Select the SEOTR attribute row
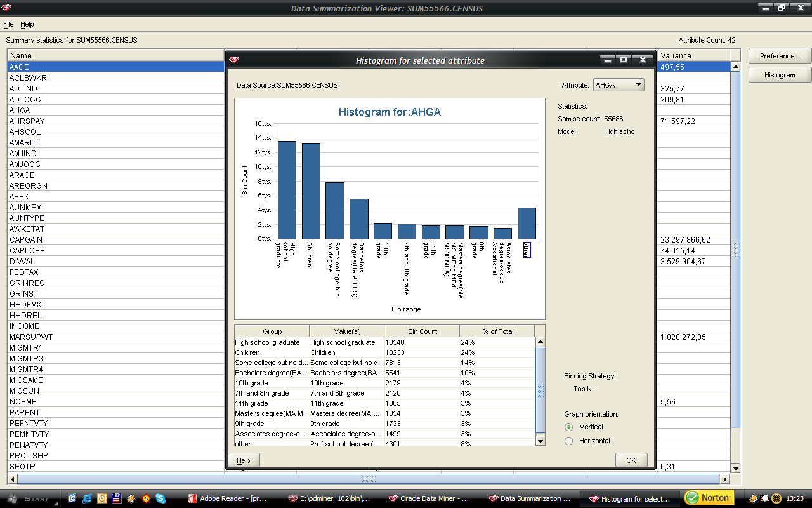Screen dimensions: 812x508 116,466
